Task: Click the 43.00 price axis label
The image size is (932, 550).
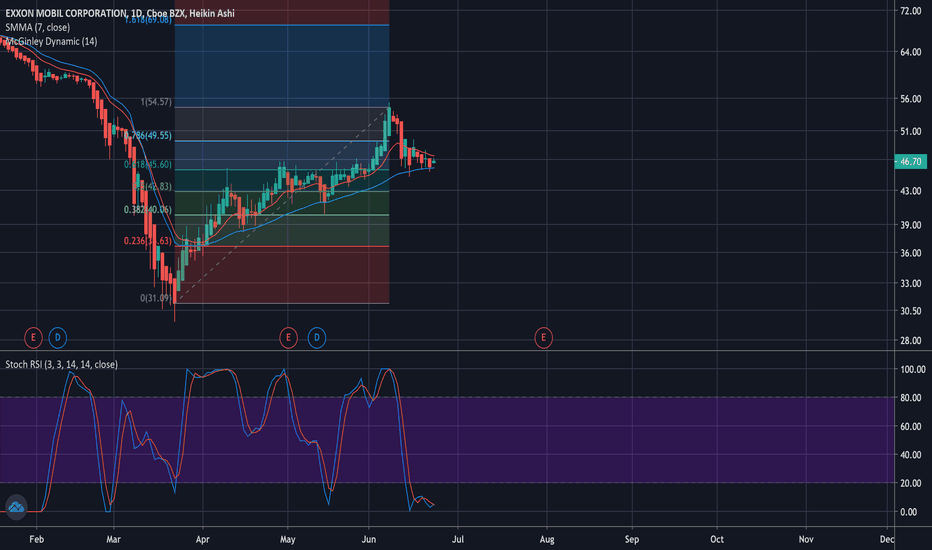Action: [911, 191]
